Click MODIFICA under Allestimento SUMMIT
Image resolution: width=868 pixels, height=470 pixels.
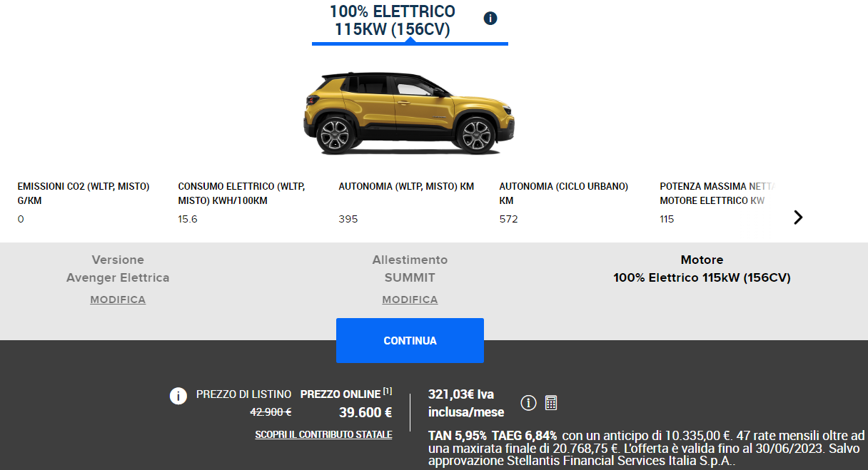[410, 300]
